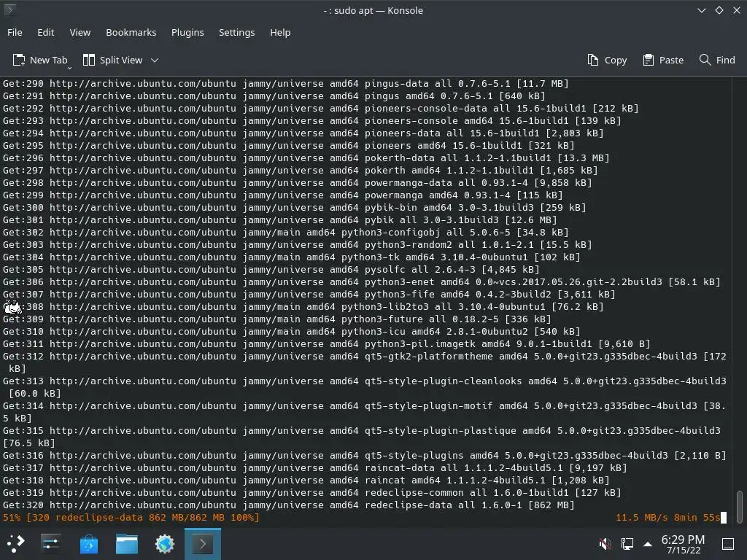
Task: Click the Split View button
Action: [113, 60]
